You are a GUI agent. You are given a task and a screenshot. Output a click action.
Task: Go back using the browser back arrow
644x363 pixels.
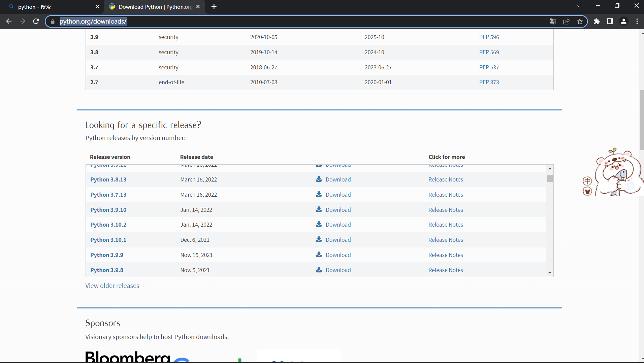(9, 21)
